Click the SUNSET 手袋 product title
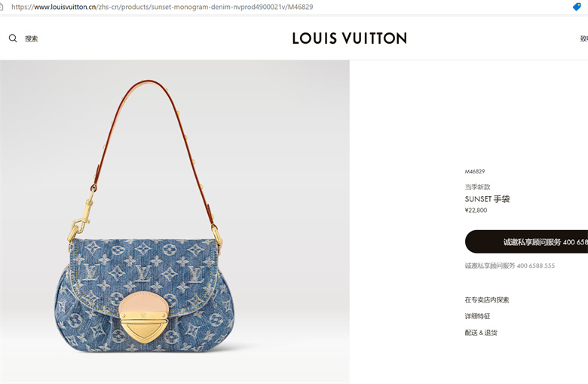Viewport: 588px width, 384px height. (487, 199)
